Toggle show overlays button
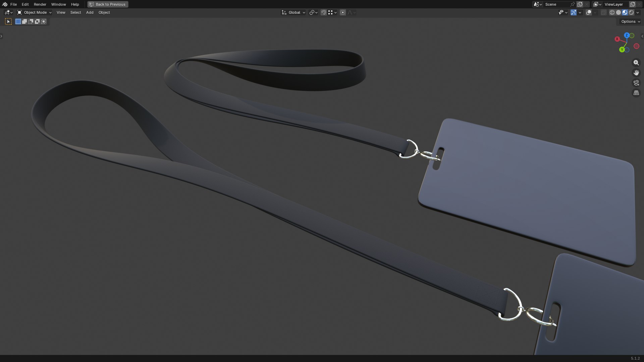Viewport: 644px width, 362px height. point(589,12)
